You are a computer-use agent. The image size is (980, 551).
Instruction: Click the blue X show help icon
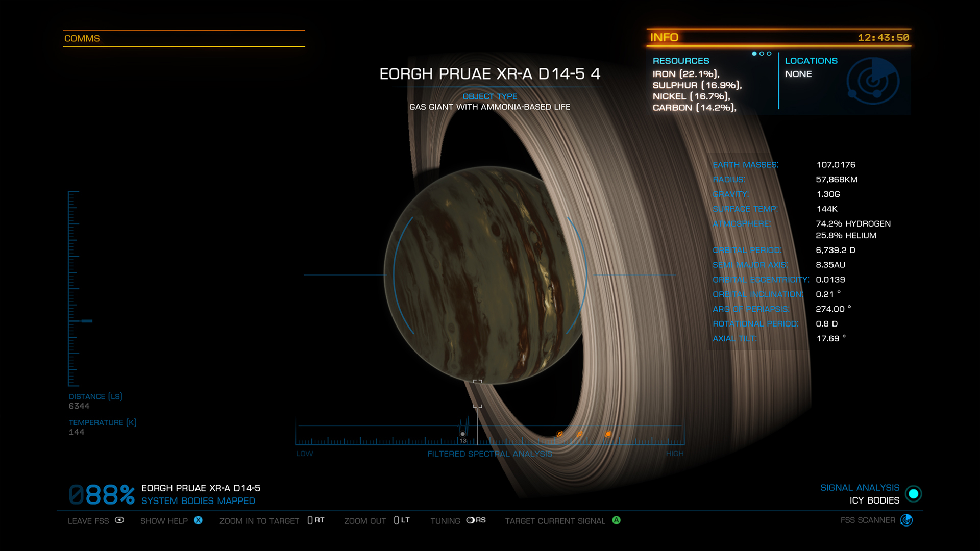click(x=198, y=520)
